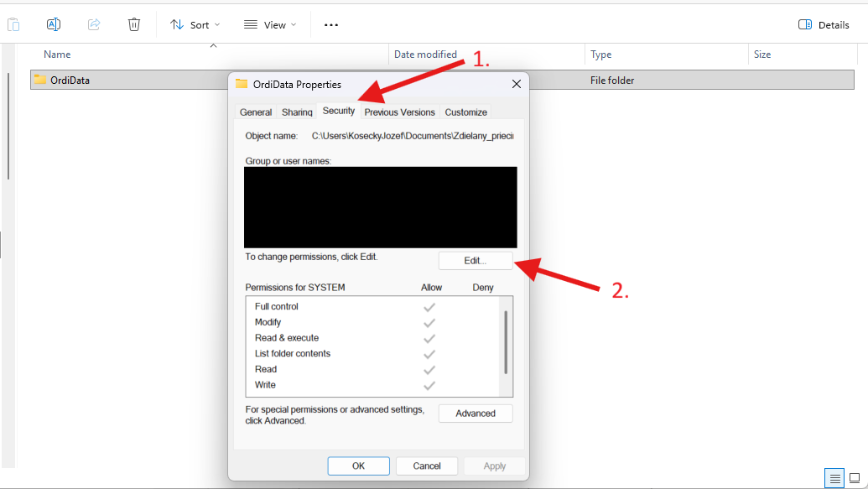The image size is (868, 489).
Task: Click the Apply button
Action: [494, 466]
